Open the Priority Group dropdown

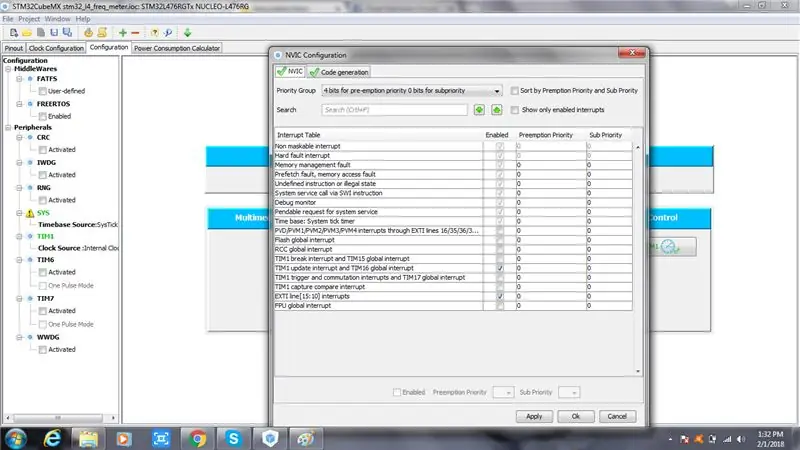click(x=412, y=91)
